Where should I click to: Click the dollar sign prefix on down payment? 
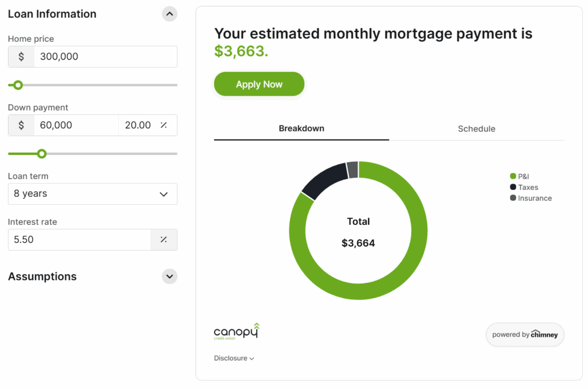[x=21, y=125]
